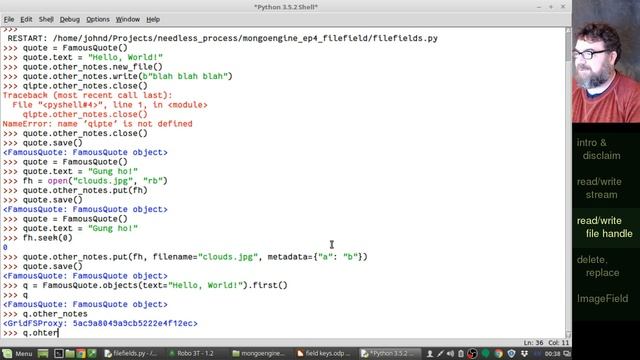Viewport: 640px width, 360px height.
Task: Open the Shell menu
Action: pos(46,19)
